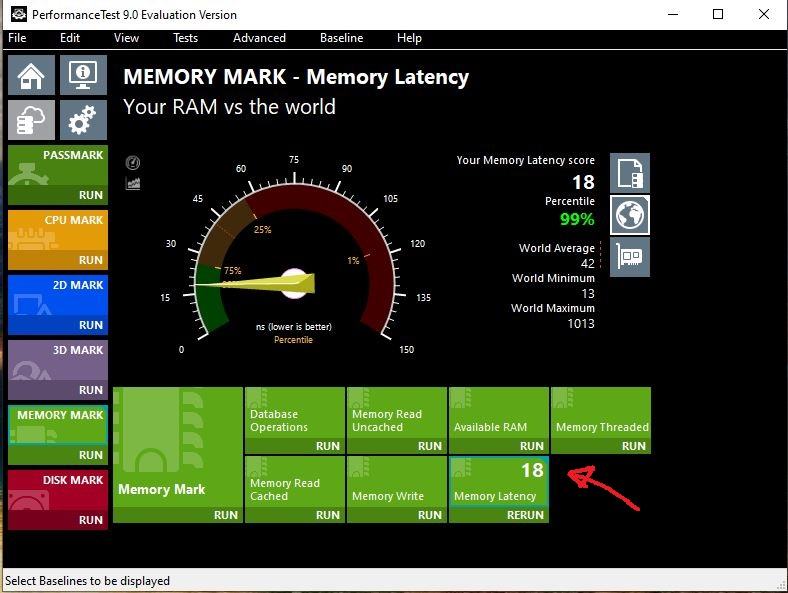Select the MEMORY MARK tile

click(58, 425)
